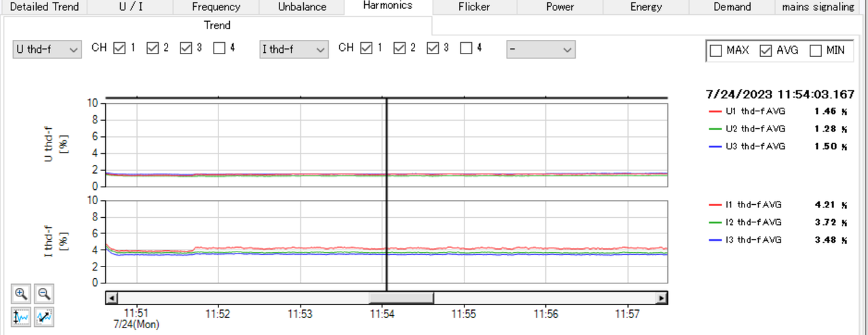The height and width of the screenshot is (335, 868).
Task: Open the Flicker tab
Action: tap(475, 7)
